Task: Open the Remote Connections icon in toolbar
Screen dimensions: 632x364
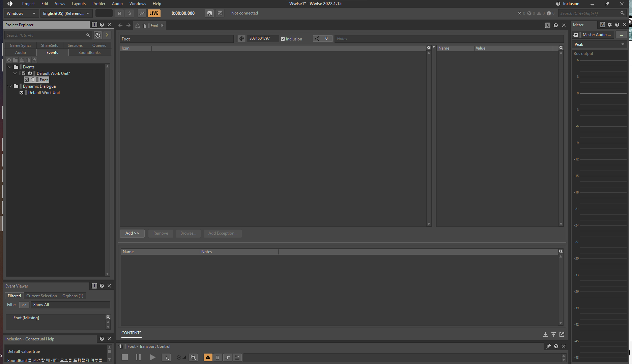Action: point(209,13)
